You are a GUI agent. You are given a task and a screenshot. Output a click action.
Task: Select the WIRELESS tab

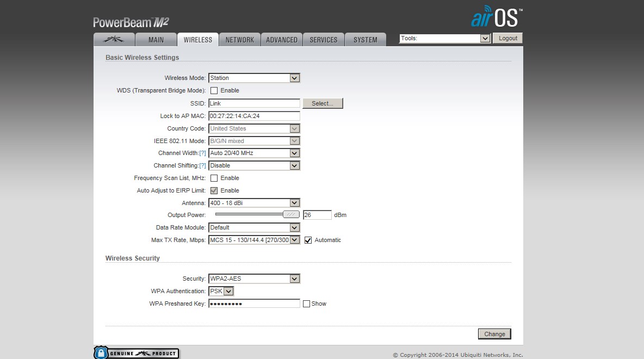[x=198, y=39]
